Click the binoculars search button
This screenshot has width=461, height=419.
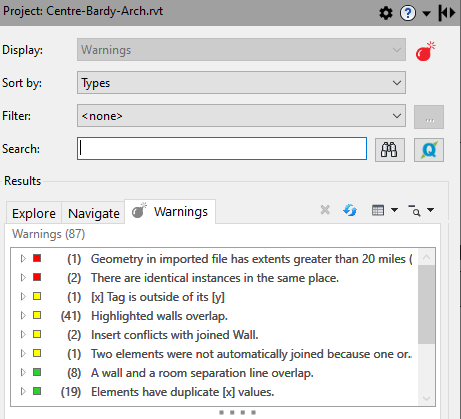tap(390, 150)
